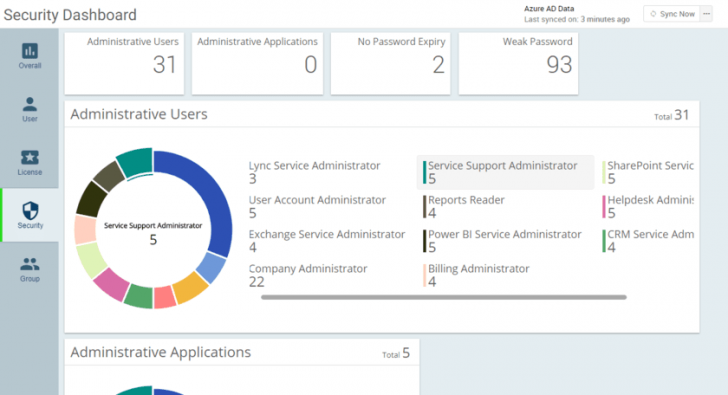Select the User Account Administrator legend entry
The image size is (728, 395).
[x=317, y=207]
